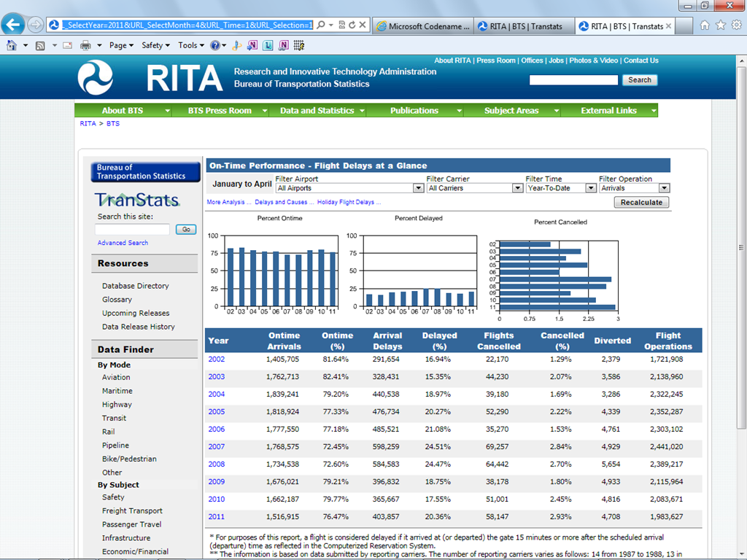Click the Read Mail envelope icon
Viewport: 747px width, 560px height.
tap(67, 45)
